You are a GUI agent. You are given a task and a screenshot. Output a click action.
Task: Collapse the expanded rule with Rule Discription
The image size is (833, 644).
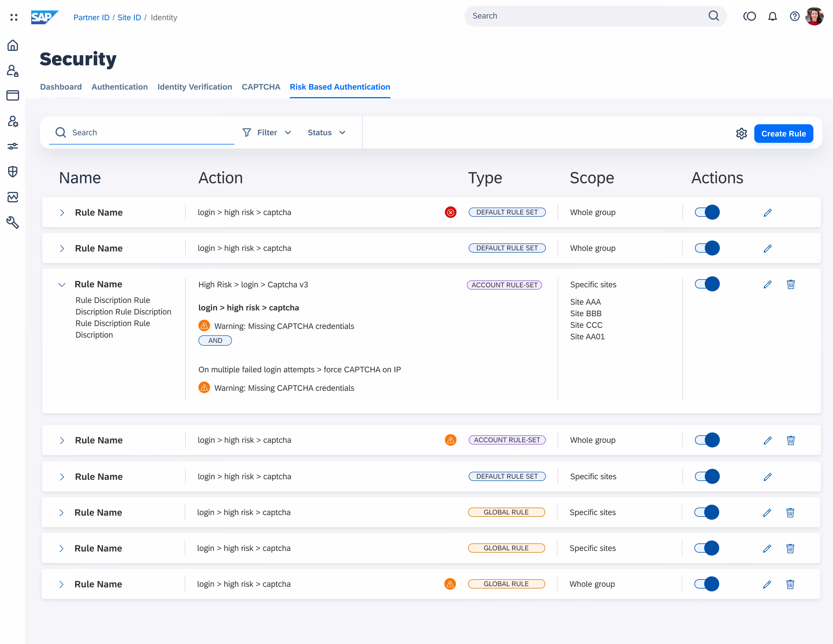tap(62, 285)
